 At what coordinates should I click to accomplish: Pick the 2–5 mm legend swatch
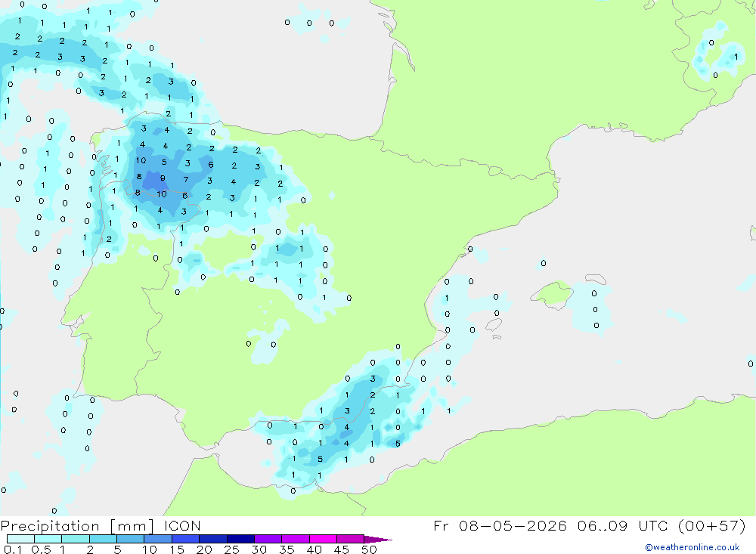(103, 539)
